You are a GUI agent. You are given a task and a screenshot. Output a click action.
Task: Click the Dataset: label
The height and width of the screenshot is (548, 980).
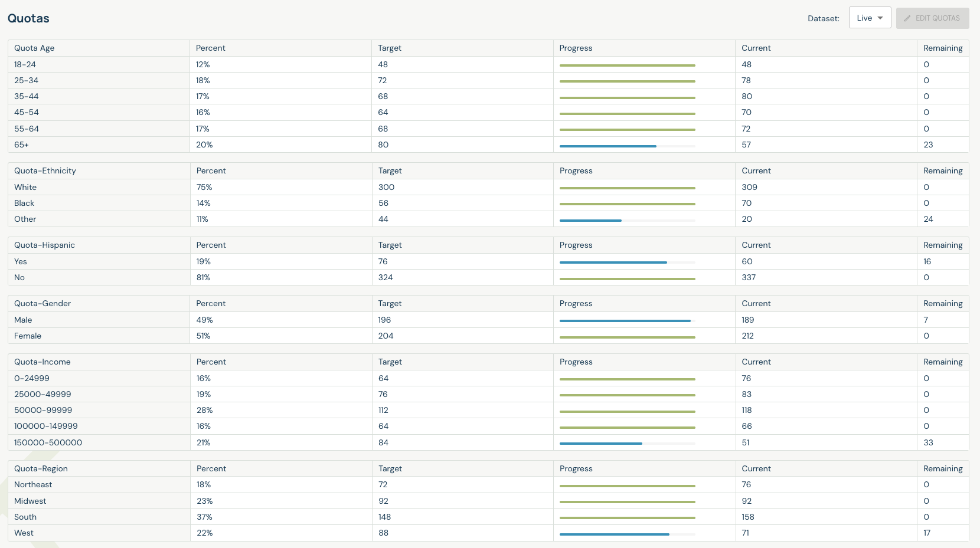pyautogui.click(x=824, y=18)
